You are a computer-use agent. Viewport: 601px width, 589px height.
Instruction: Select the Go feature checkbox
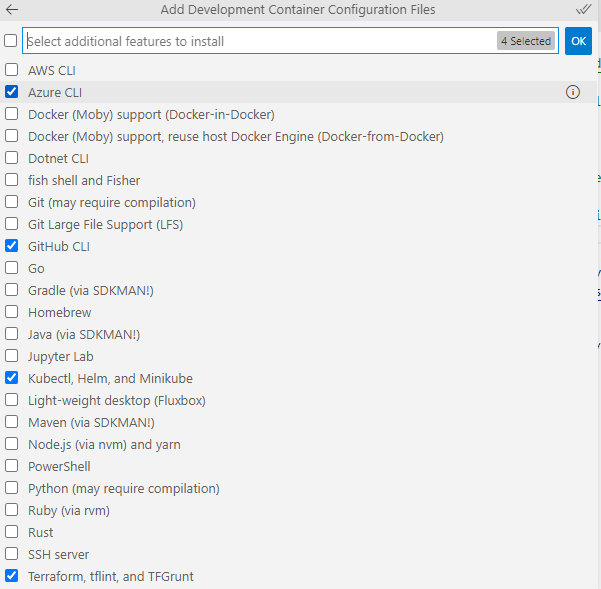pyautogui.click(x=11, y=268)
